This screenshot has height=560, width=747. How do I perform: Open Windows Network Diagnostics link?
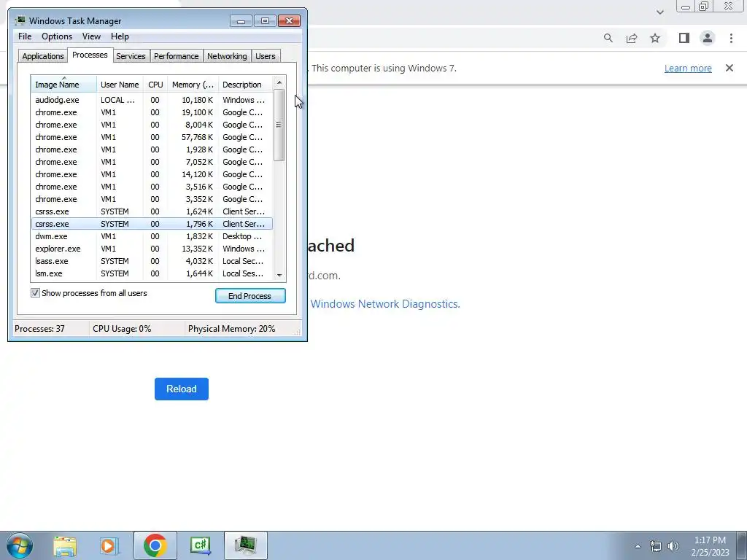click(385, 304)
